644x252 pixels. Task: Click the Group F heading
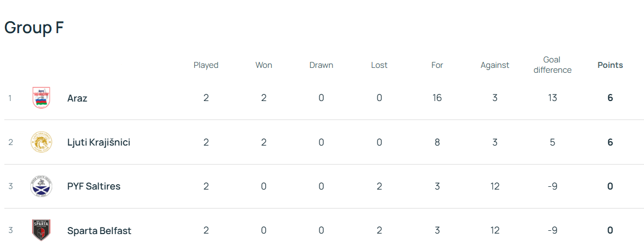point(34,28)
